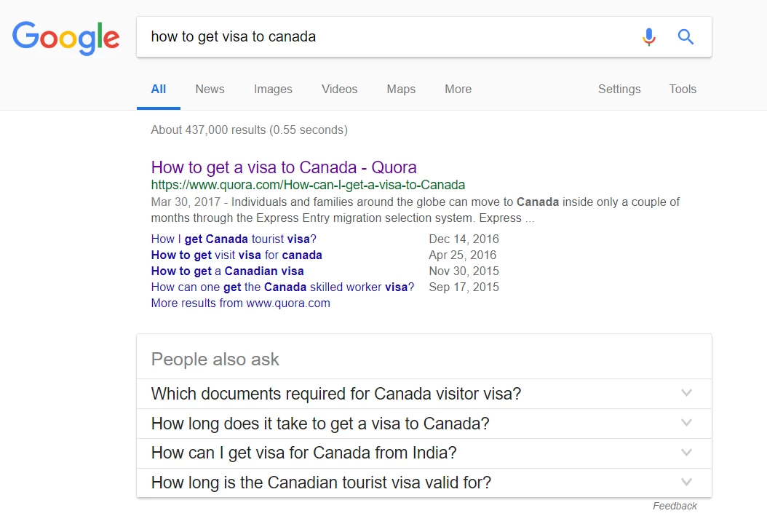The image size is (767, 532).
Task: Click the blue magnifying glass search icon
Action: click(685, 36)
